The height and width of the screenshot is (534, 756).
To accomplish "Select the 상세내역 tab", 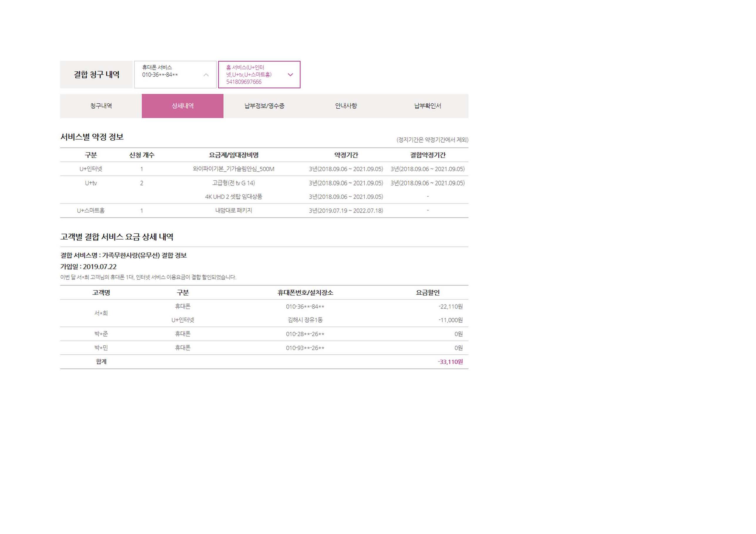I will click(x=182, y=106).
